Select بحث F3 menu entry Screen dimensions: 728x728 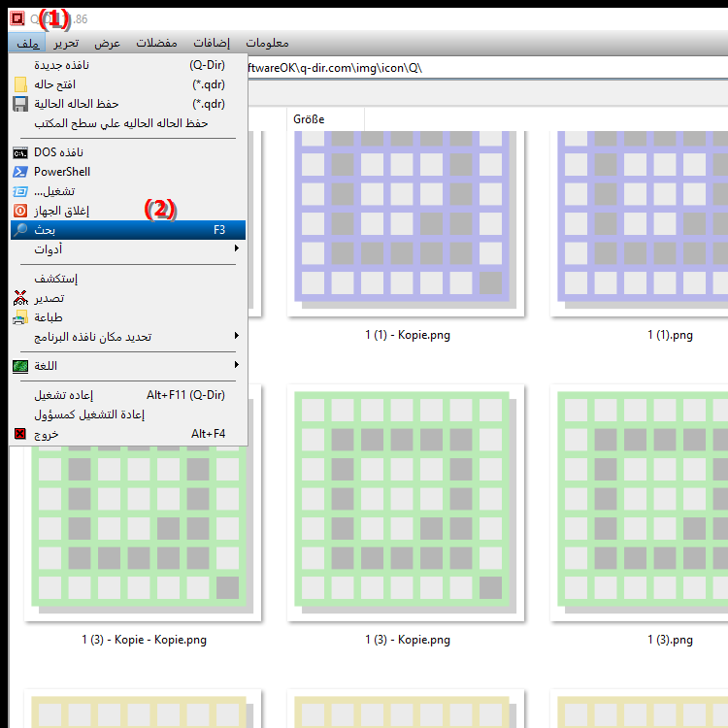pos(128,230)
